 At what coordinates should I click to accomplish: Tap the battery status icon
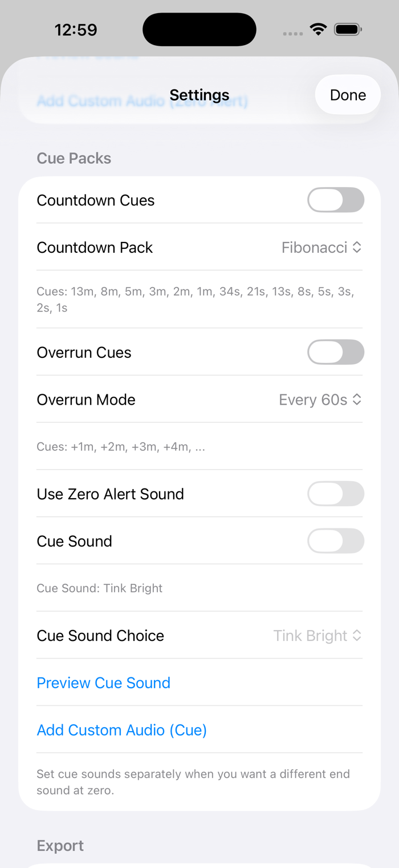pos(348,29)
